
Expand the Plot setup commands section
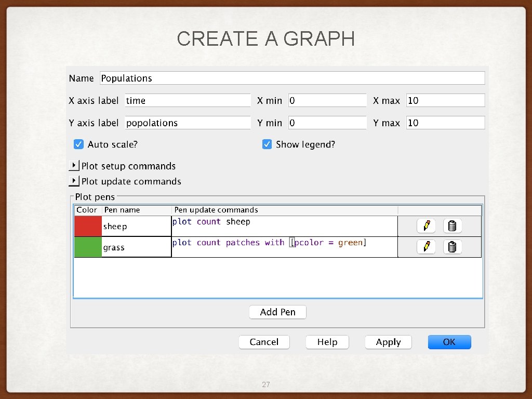(73, 166)
